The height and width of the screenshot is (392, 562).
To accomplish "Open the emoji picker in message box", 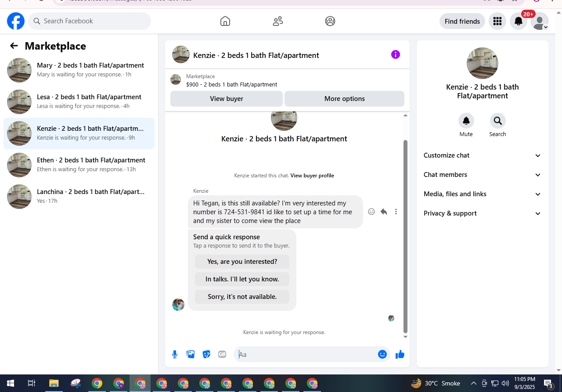I will (382, 354).
